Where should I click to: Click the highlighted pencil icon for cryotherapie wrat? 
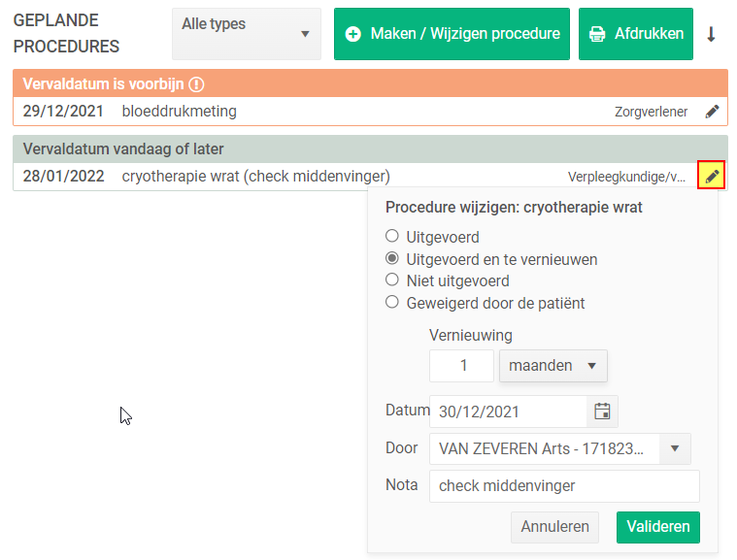[x=711, y=176]
